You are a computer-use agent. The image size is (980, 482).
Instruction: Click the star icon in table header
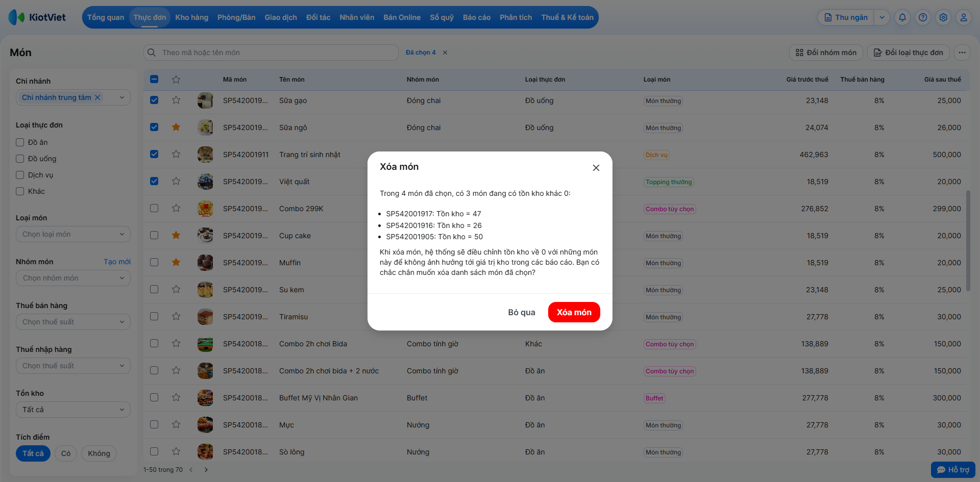(176, 79)
